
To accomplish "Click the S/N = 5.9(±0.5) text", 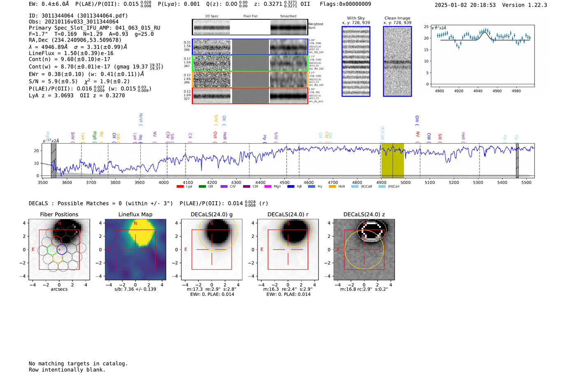I will (x=53, y=81).
